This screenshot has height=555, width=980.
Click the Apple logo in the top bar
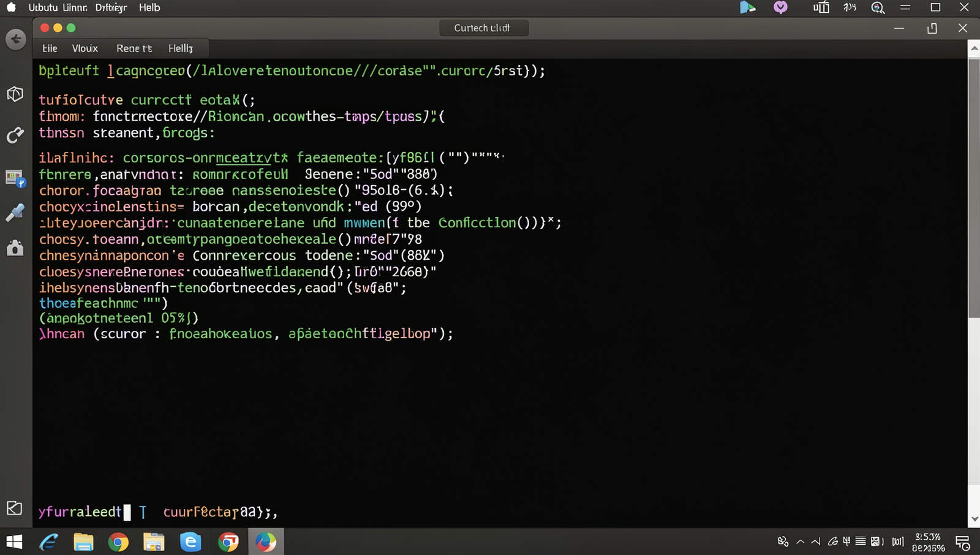point(11,7)
